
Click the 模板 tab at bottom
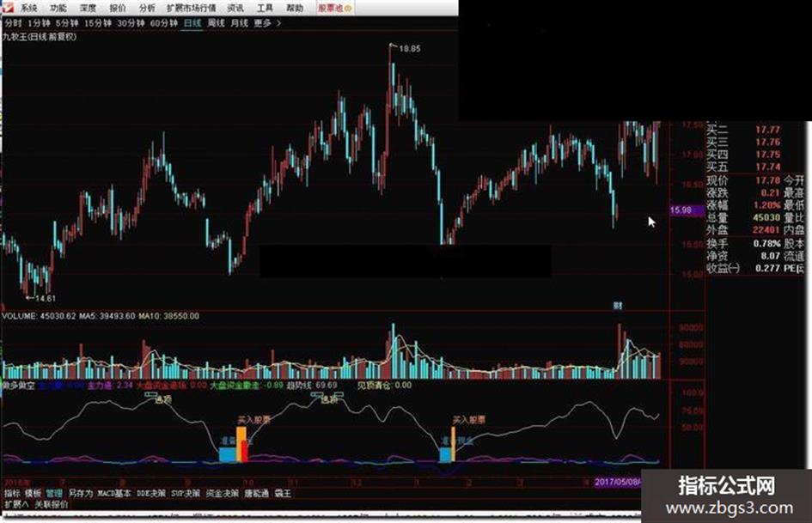click(x=33, y=494)
